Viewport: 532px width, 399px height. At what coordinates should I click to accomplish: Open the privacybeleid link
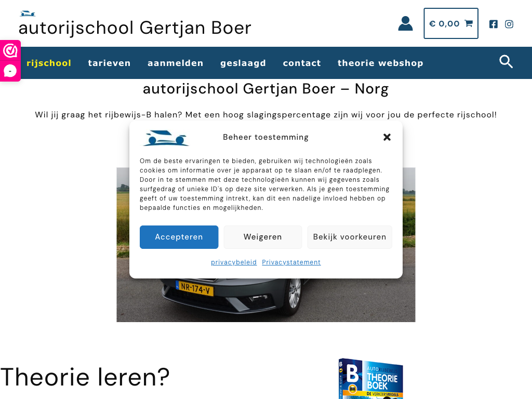[234, 262]
